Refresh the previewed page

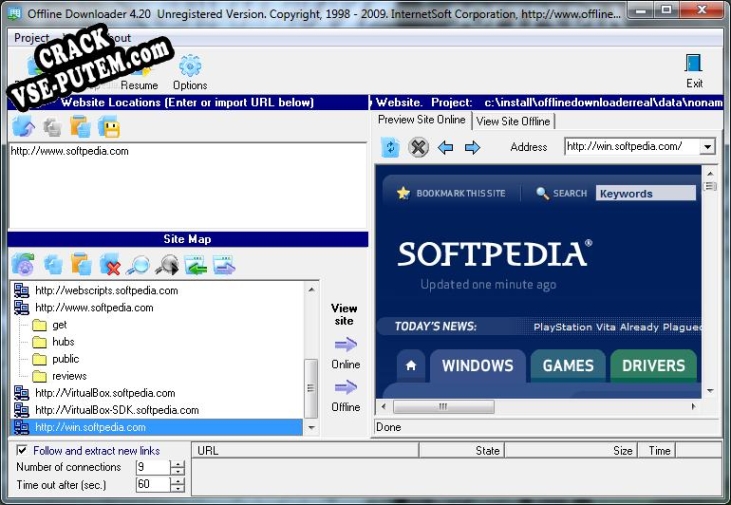pyautogui.click(x=390, y=148)
